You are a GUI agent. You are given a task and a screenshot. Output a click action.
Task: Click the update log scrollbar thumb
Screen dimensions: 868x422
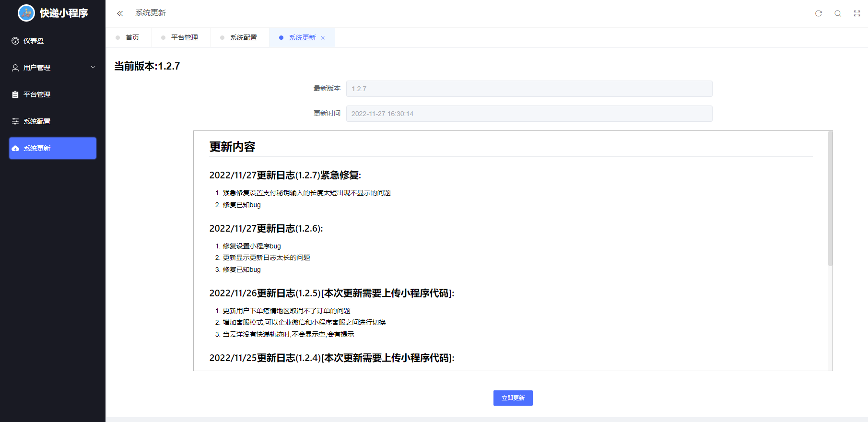click(x=830, y=199)
